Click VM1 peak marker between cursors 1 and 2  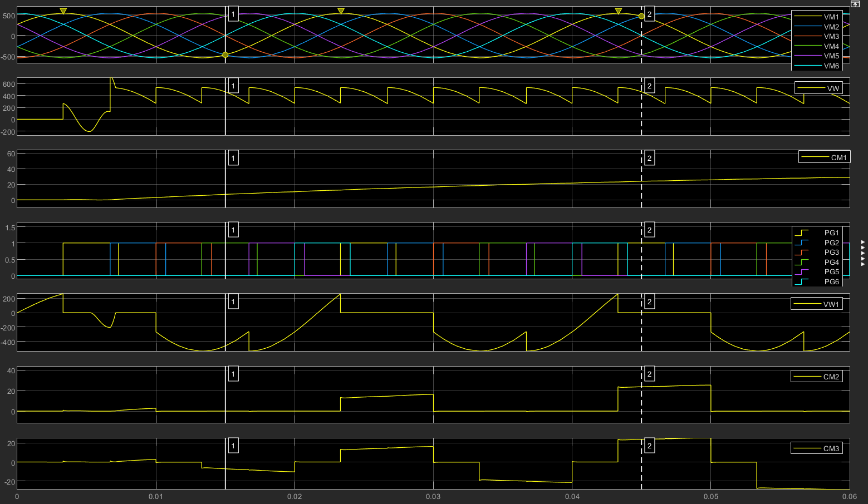click(341, 11)
